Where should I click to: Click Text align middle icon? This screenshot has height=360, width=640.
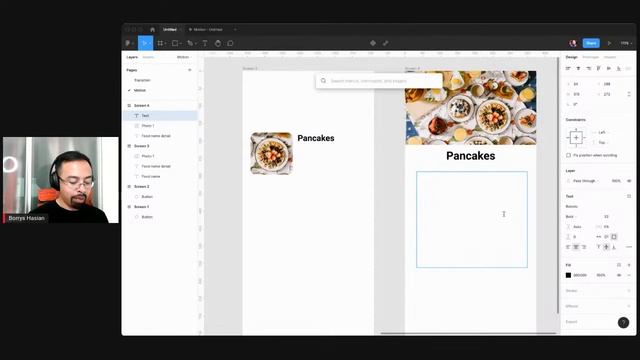click(606, 247)
